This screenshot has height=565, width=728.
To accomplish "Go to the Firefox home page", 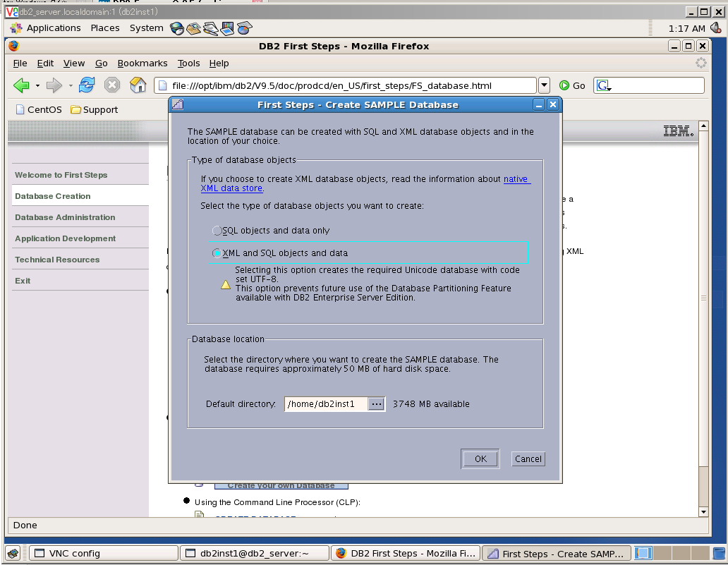I will pyautogui.click(x=138, y=85).
